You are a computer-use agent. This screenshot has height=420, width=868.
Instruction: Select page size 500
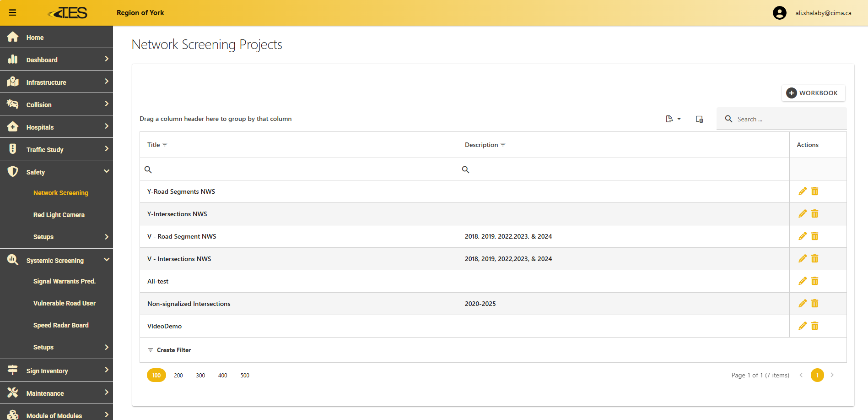(x=245, y=376)
